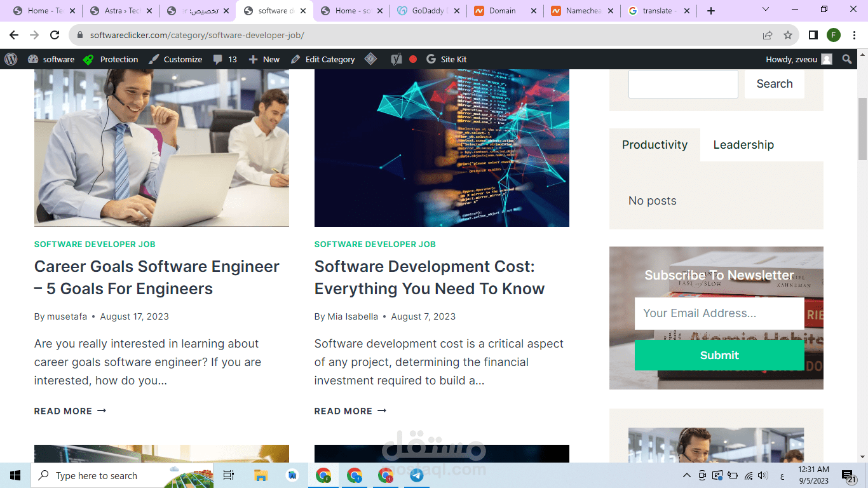868x488 pixels.
Task: Focus the sidebar search input field
Action: click(x=683, y=84)
